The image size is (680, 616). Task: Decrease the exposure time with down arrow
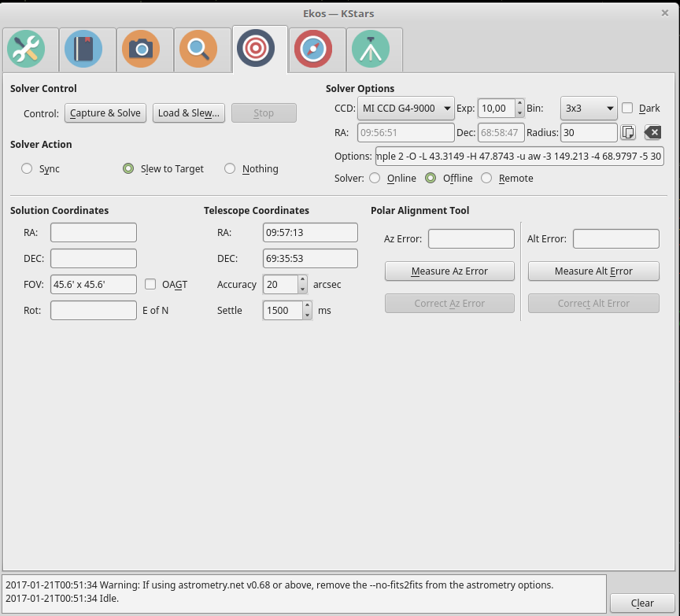tap(519, 113)
